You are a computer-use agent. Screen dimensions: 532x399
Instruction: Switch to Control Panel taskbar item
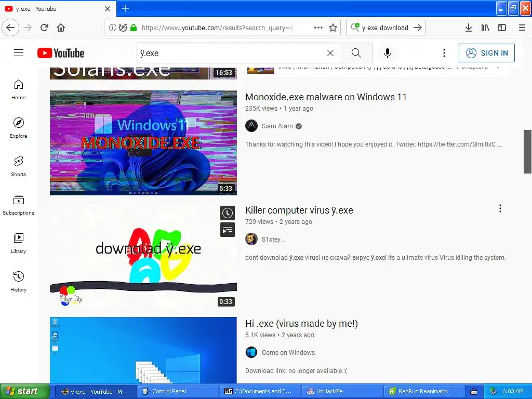coord(179,392)
